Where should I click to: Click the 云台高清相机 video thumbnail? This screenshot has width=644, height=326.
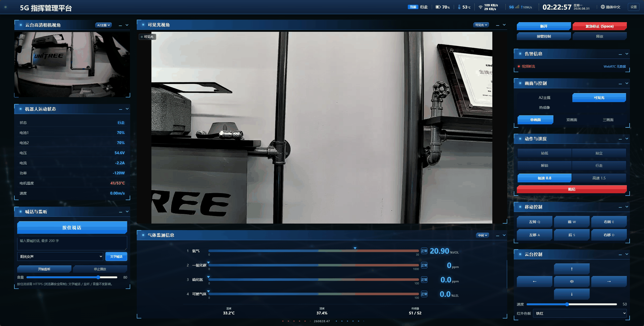click(72, 64)
